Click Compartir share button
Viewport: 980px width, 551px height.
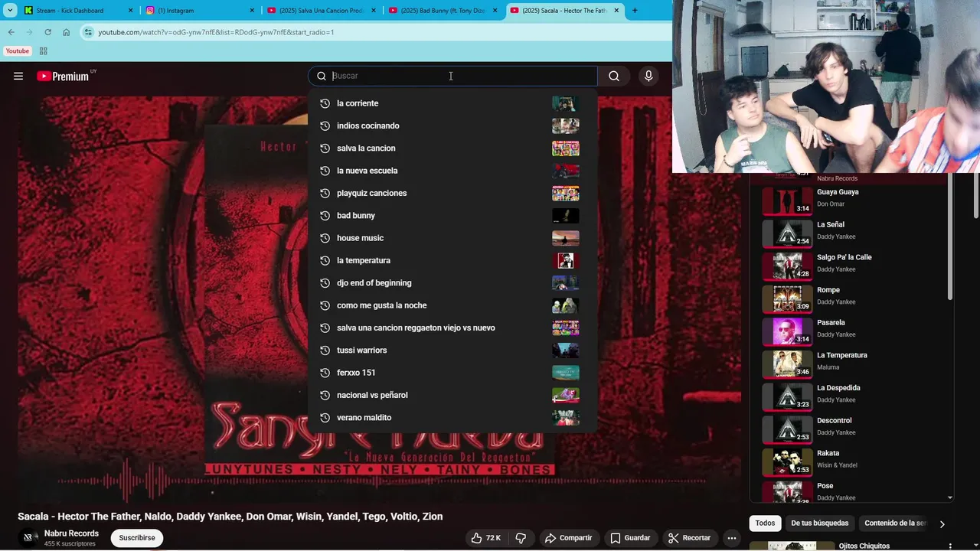coord(568,538)
